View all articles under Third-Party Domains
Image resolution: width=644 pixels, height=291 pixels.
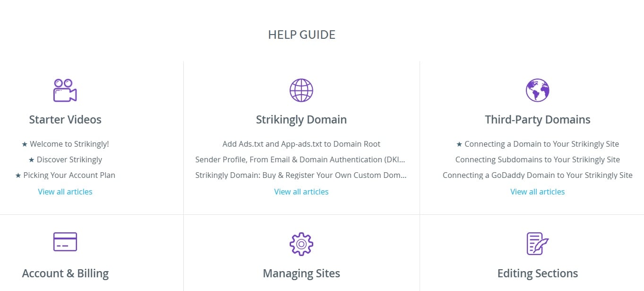[538, 192]
